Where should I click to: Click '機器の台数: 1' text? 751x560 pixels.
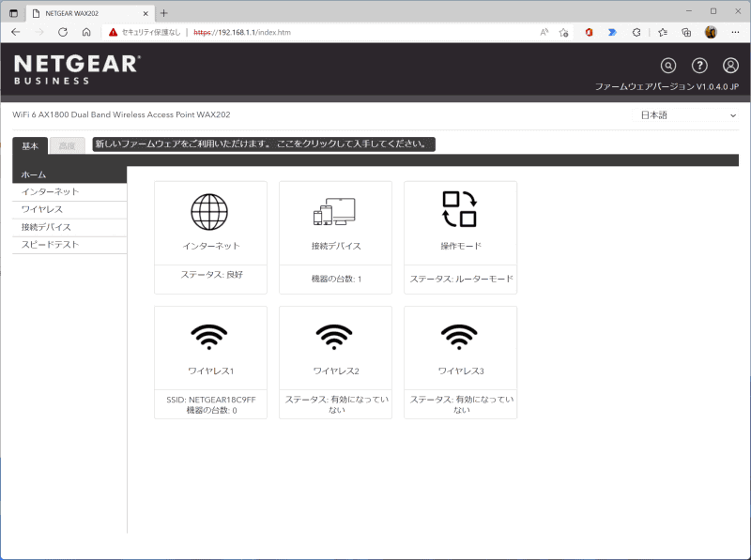coord(336,279)
